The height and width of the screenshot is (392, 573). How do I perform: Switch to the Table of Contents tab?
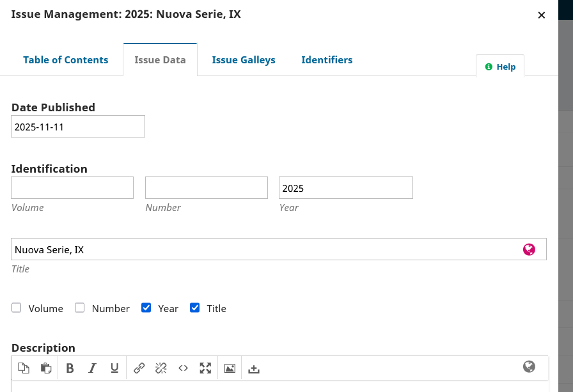point(66,59)
